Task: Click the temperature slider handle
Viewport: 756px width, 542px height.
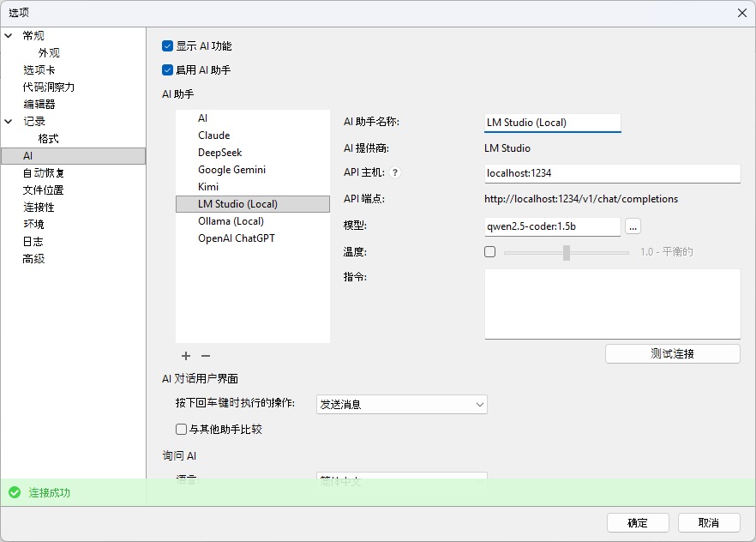Action: coord(567,252)
